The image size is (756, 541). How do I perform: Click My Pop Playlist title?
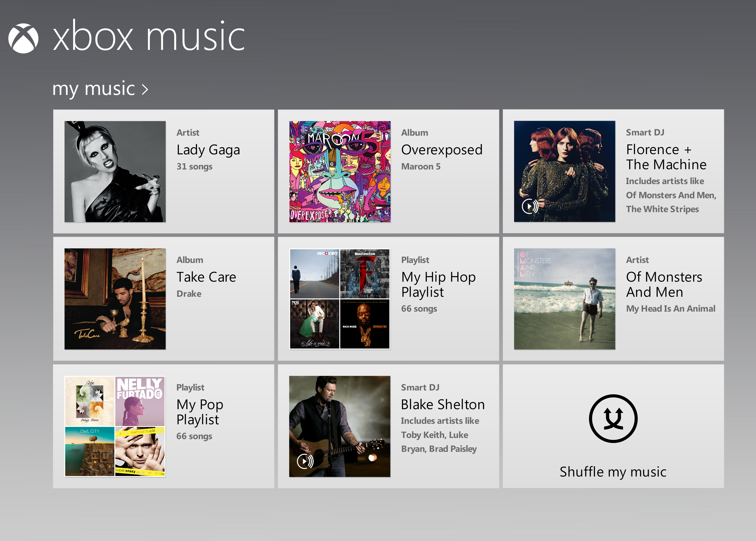200,412
